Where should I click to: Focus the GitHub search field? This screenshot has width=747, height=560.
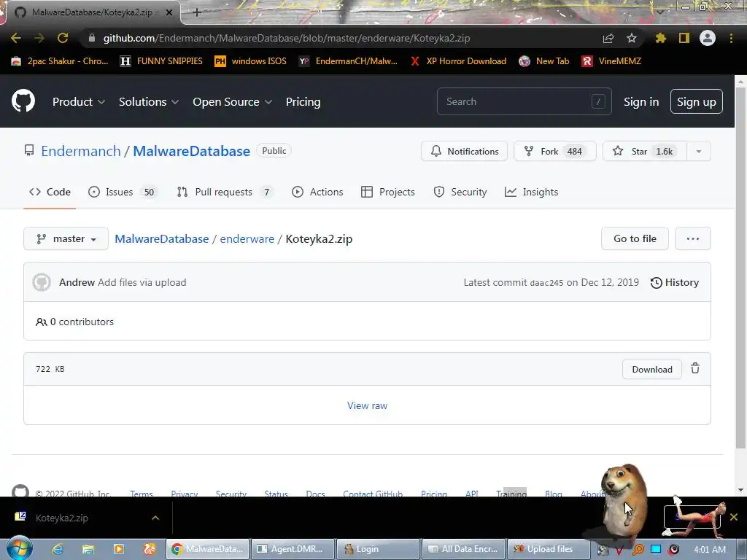pyautogui.click(x=524, y=101)
